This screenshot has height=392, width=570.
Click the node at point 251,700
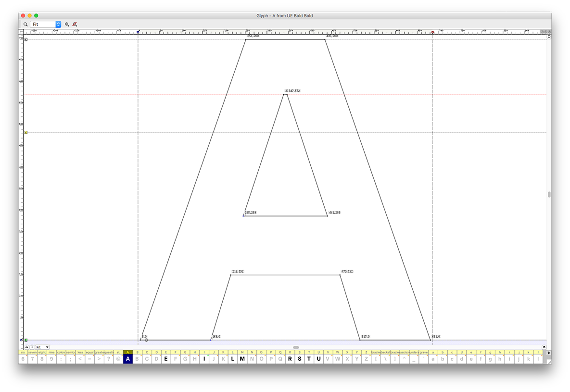tap(246, 39)
